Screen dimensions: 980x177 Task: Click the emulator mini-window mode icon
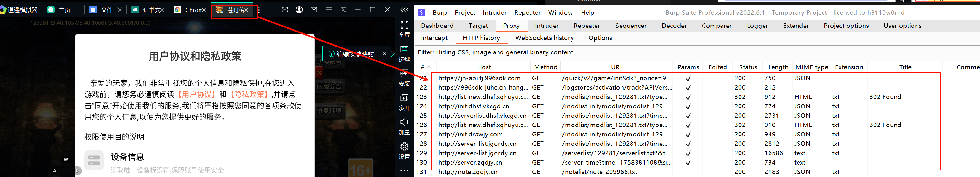coord(344,10)
